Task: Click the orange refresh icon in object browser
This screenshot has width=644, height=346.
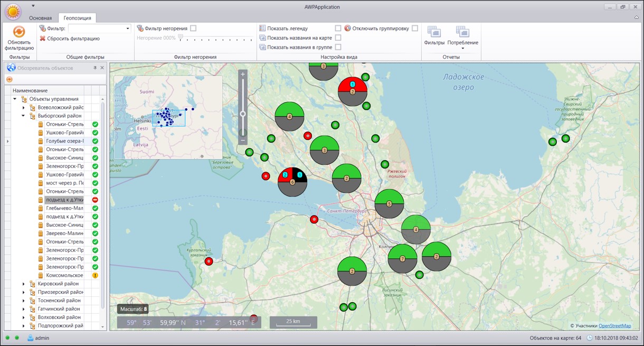Action: 10,79
